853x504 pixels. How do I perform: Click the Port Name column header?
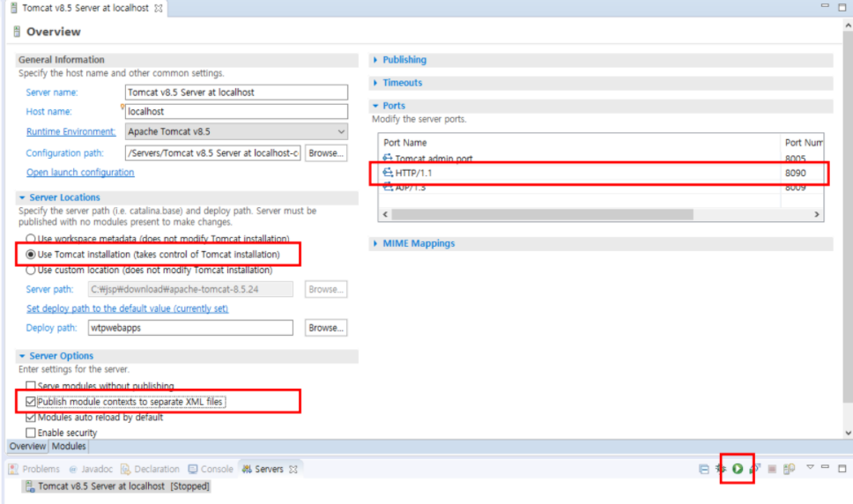coord(579,143)
